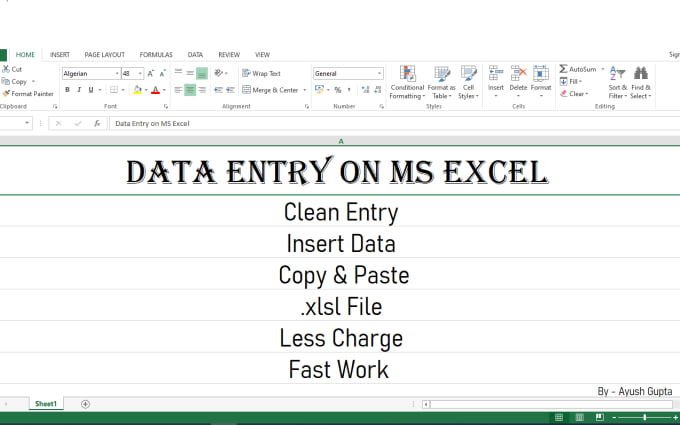680x425 pixels.
Task: Click the Decrease Decimal icon
Action: click(x=377, y=90)
